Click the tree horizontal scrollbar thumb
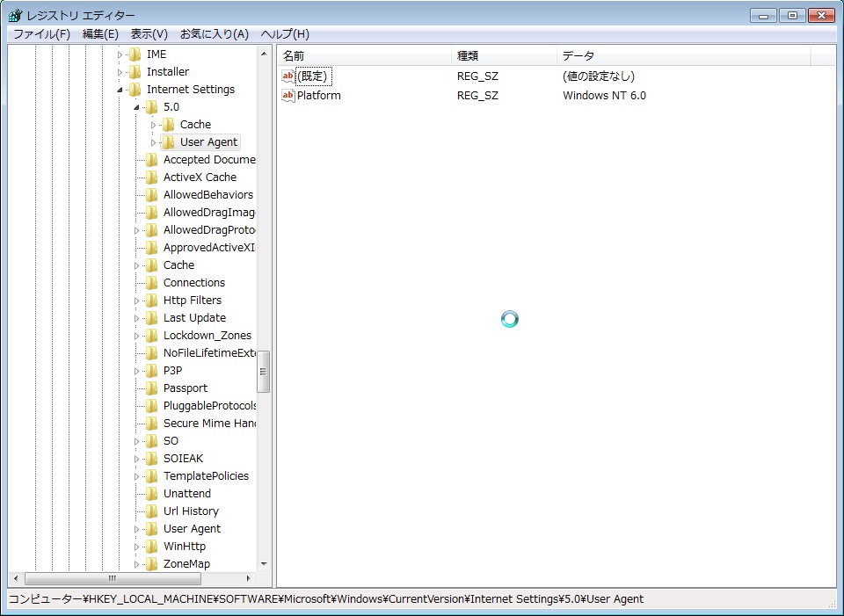This screenshot has height=616, width=844. (x=113, y=578)
